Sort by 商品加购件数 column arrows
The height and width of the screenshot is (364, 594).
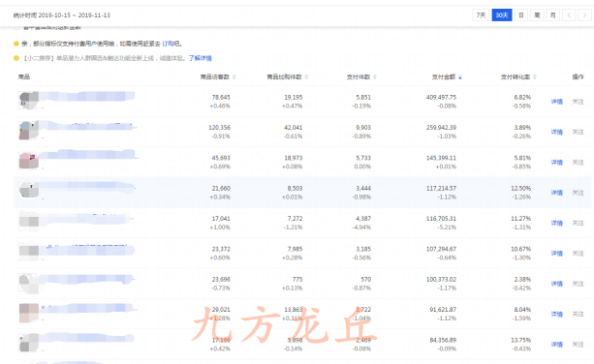[x=306, y=76]
